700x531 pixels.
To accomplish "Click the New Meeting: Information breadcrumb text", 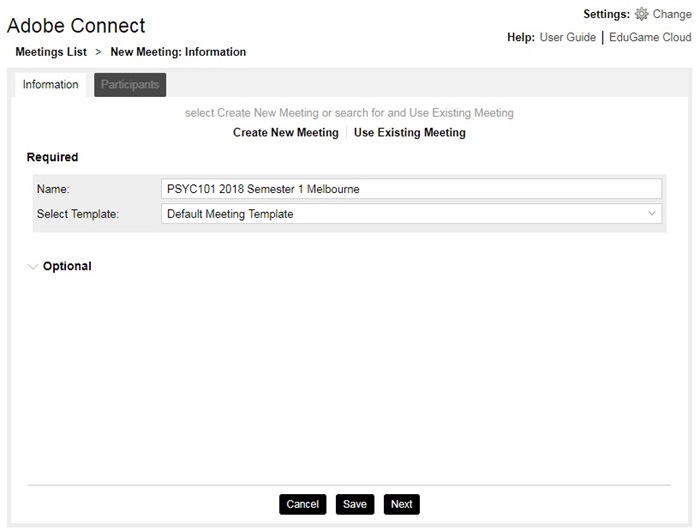I will coord(178,52).
